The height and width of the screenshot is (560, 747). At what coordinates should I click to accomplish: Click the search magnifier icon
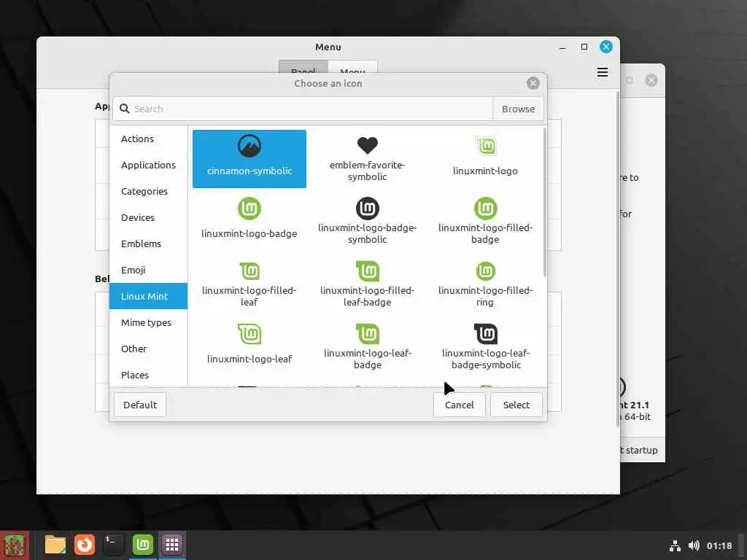tap(124, 109)
